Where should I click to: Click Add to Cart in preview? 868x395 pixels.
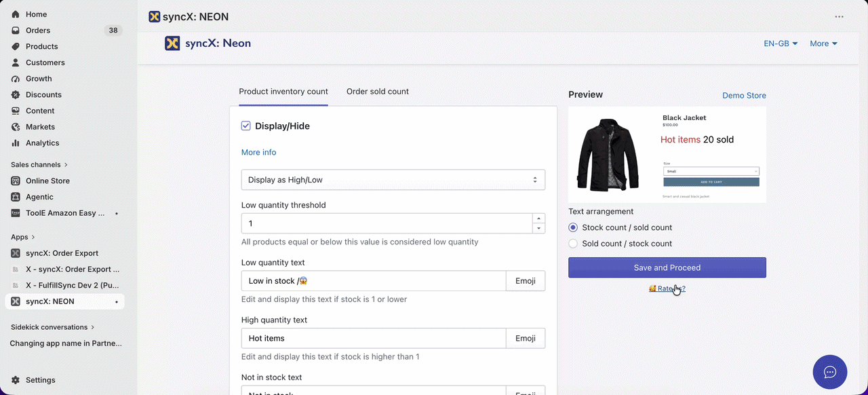point(711,182)
